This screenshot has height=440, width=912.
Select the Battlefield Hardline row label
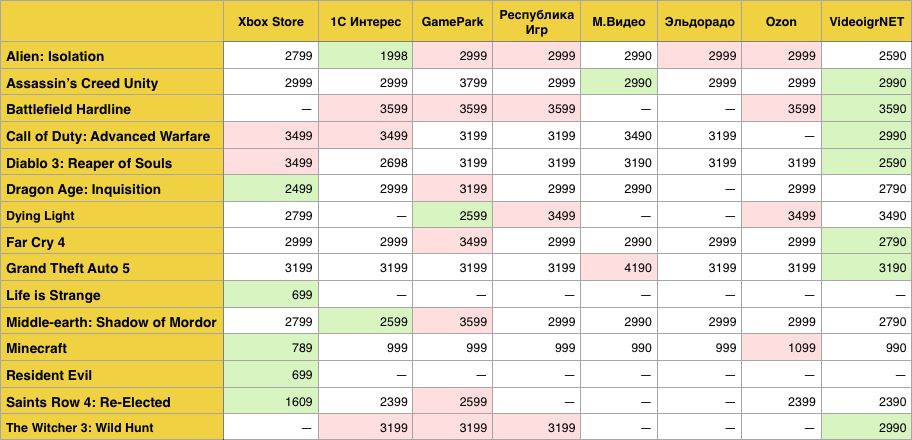click(68, 109)
